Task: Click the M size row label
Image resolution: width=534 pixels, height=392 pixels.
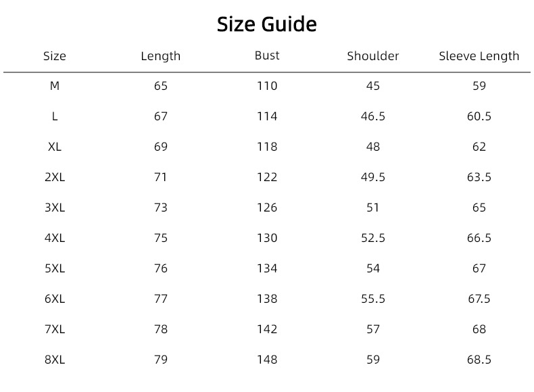Action: (55, 86)
